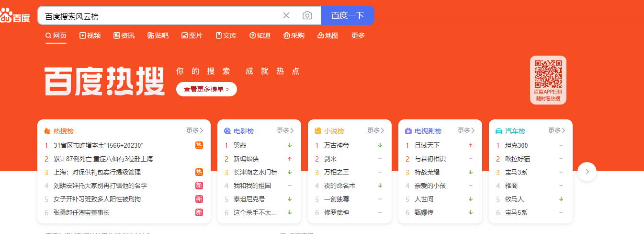Open the 更多 navigation menu
Screen dimensions: 644x234
[x=358, y=35]
